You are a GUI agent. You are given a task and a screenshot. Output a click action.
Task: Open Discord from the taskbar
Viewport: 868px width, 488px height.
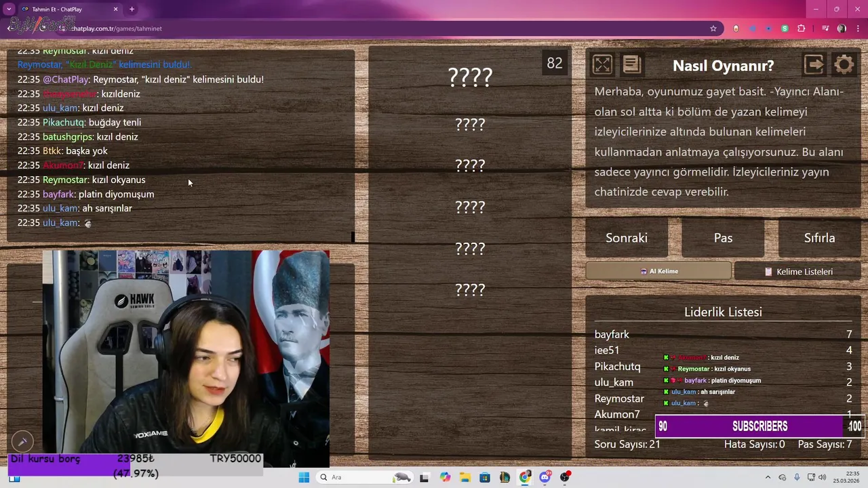pos(545,477)
